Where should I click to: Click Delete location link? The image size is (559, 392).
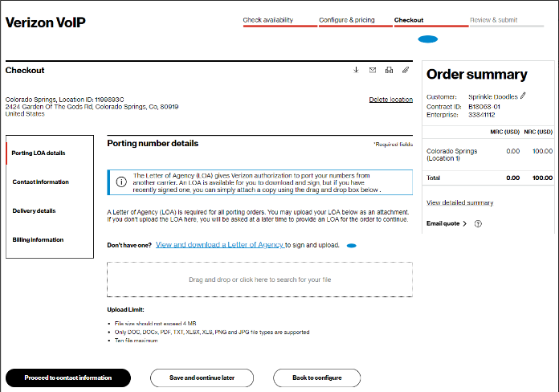(390, 100)
